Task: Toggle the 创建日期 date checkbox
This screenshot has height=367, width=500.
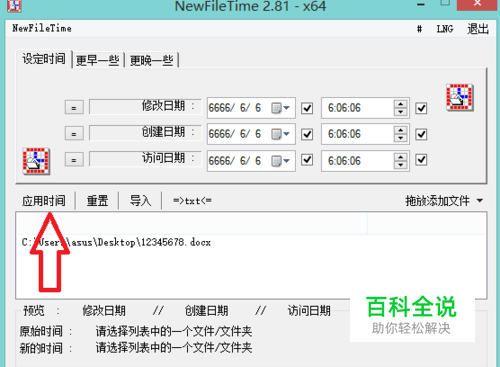Action: point(307,134)
